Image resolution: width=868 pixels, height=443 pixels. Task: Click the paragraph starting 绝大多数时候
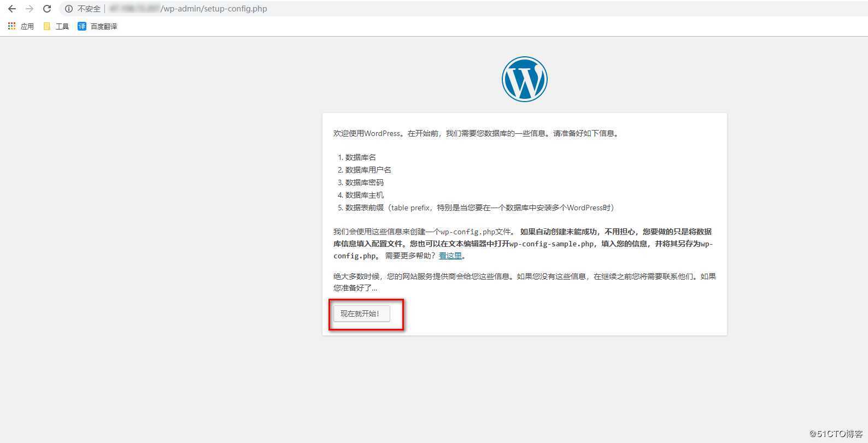point(524,282)
